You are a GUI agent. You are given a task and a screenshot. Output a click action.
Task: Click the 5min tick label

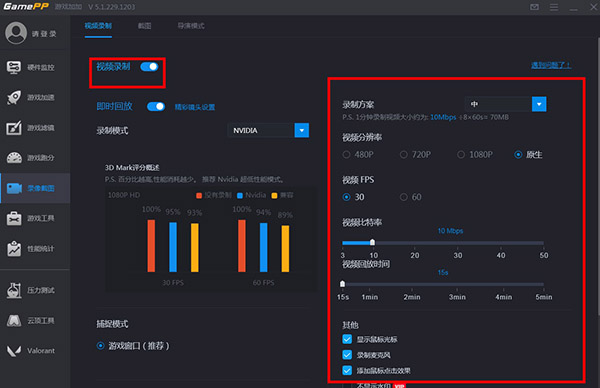coord(544,297)
